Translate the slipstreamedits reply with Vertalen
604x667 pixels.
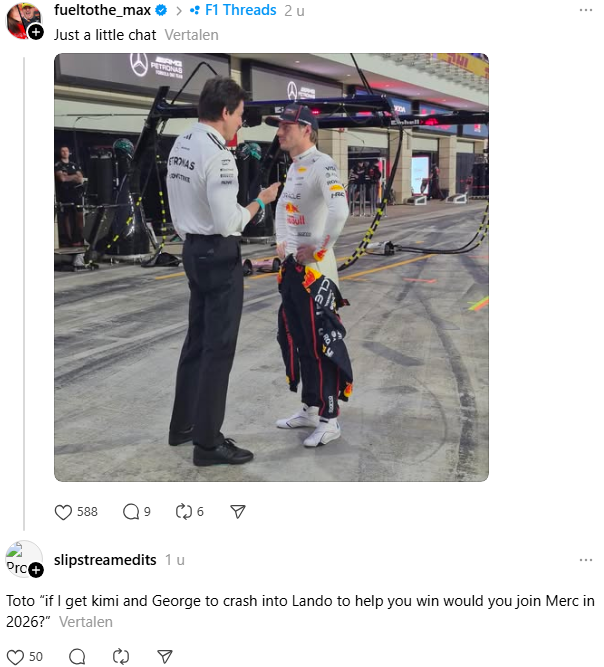(x=85, y=622)
